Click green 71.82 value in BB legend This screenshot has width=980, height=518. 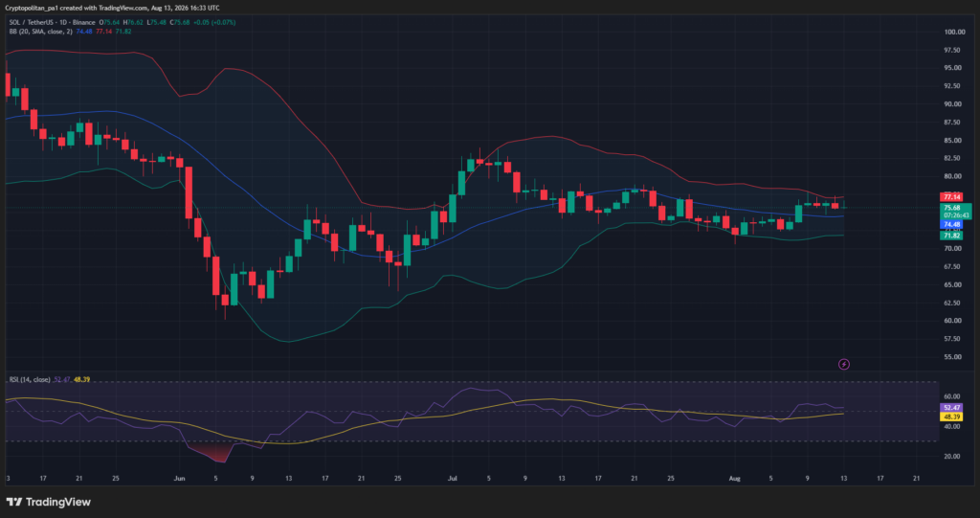(x=123, y=32)
